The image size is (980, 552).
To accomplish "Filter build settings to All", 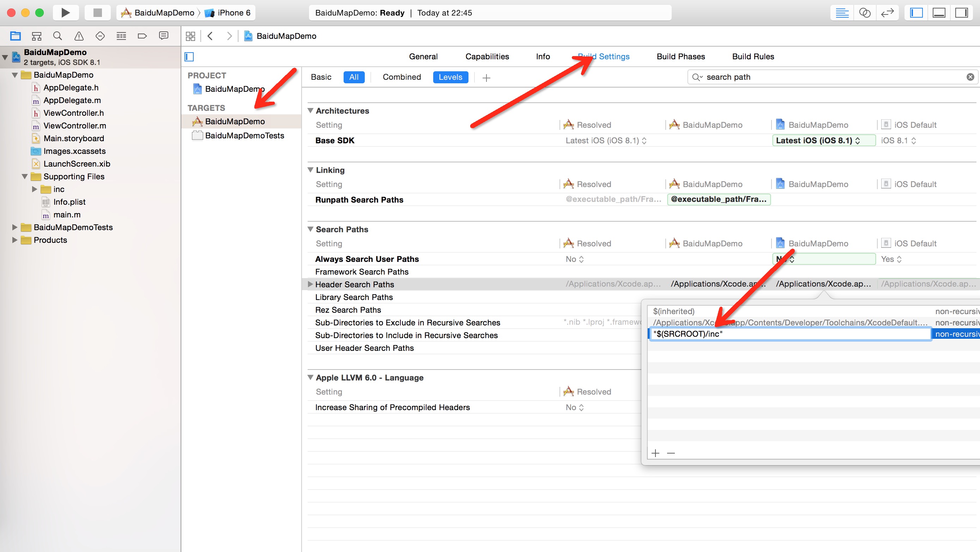I will pyautogui.click(x=354, y=77).
